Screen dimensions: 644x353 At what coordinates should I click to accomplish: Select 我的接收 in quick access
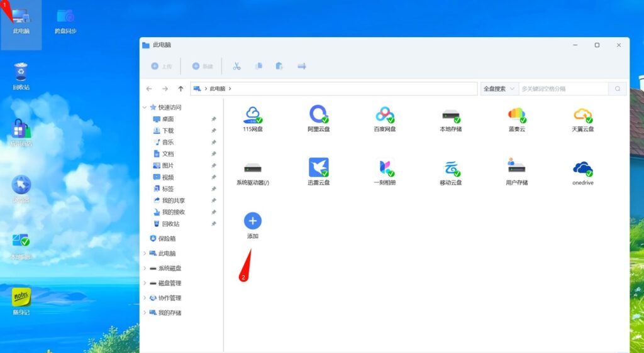(169, 212)
